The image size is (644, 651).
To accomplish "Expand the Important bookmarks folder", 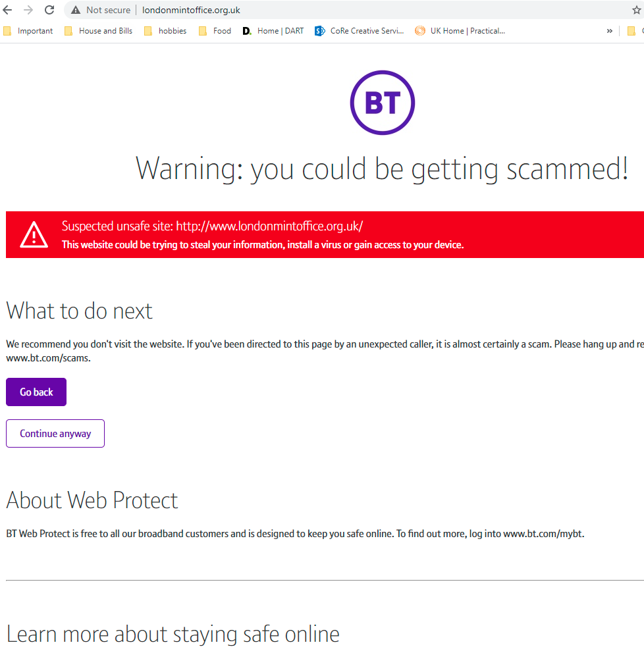I will coord(28,31).
